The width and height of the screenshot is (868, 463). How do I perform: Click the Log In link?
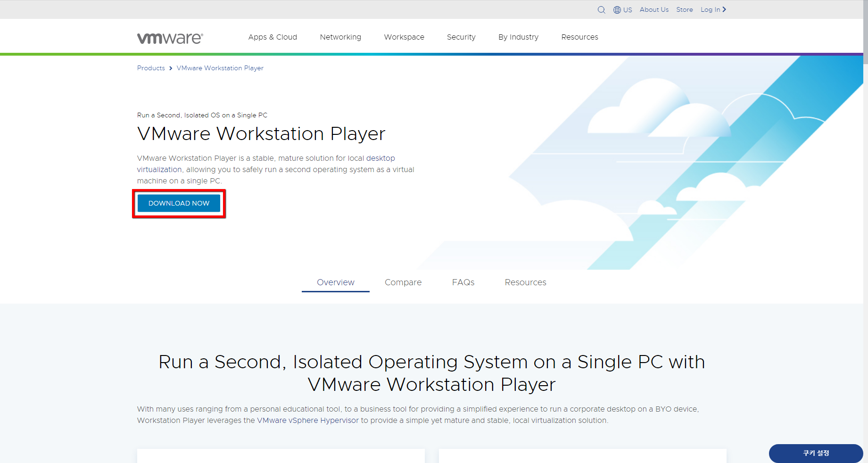click(710, 9)
